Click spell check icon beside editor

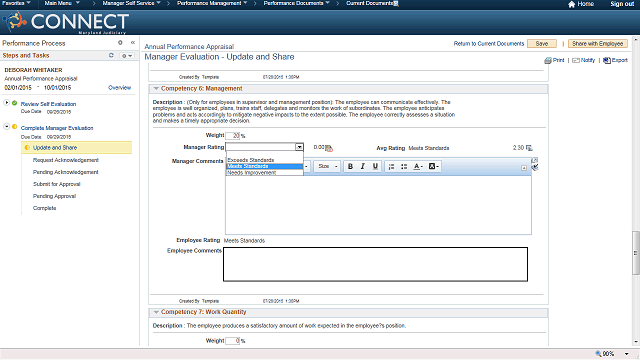click(x=535, y=167)
